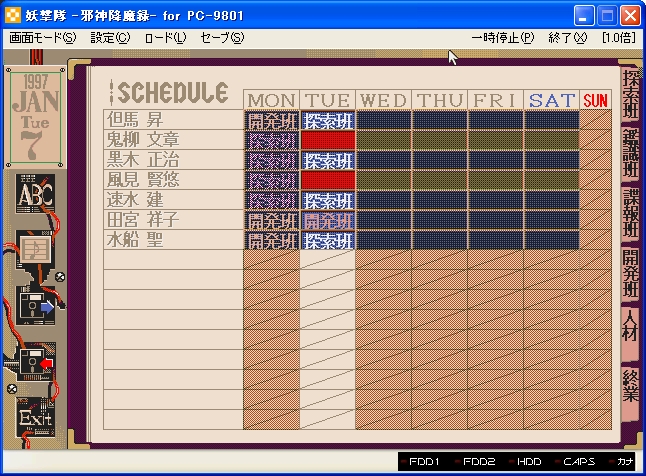The width and height of the screenshot is (646, 476).
Task: Toggle 一時停止(P) pause in menu bar
Action: [x=502, y=38]
